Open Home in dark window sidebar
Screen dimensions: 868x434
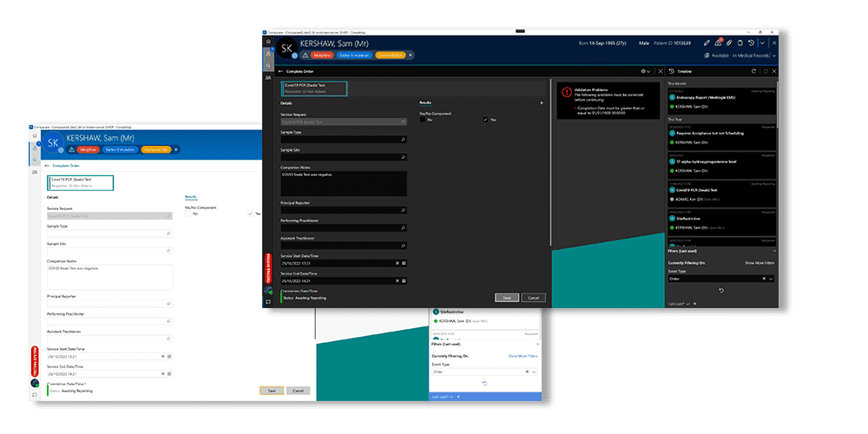[268, 42]
